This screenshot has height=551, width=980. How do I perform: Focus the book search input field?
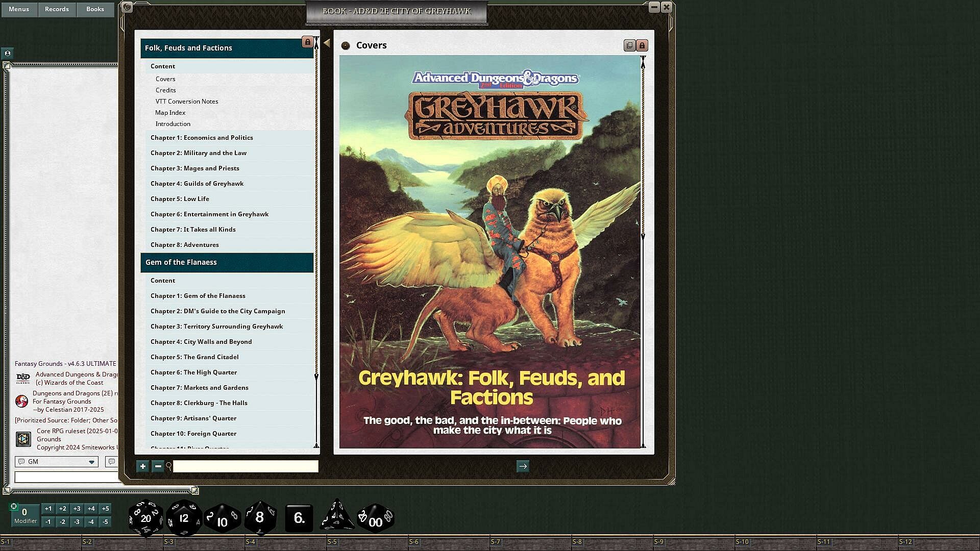[245, 466]
